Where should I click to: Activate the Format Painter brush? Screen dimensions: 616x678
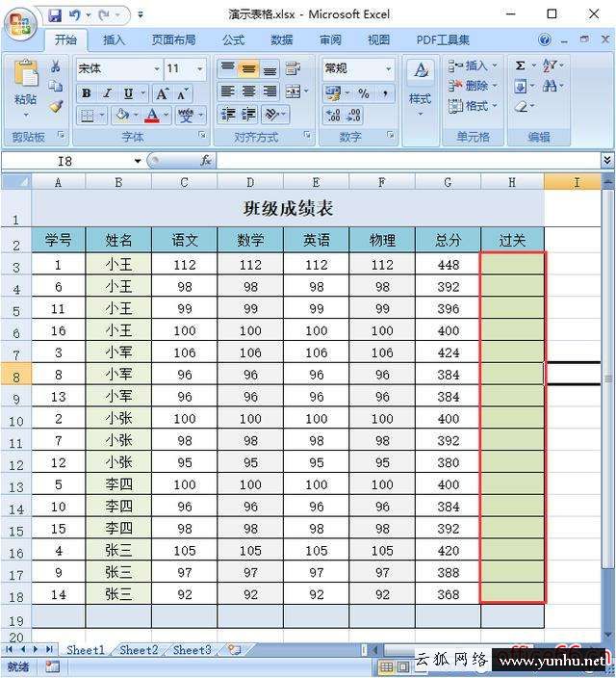click(x=55, y=106)
